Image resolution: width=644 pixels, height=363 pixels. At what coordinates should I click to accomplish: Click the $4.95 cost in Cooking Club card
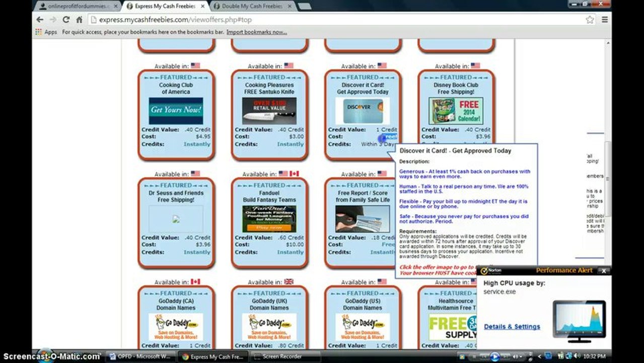pos(203,137)
